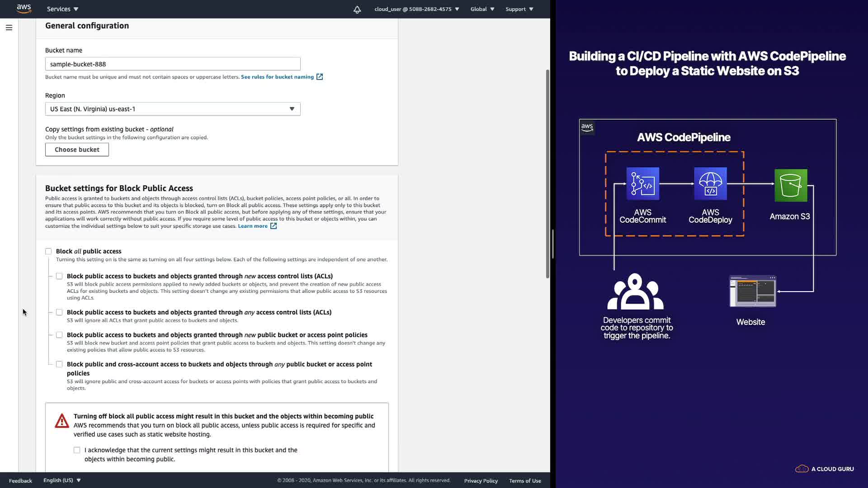Click the Amazon S3 bucket icon
868x488 pixels.
[x=790, y=185]
